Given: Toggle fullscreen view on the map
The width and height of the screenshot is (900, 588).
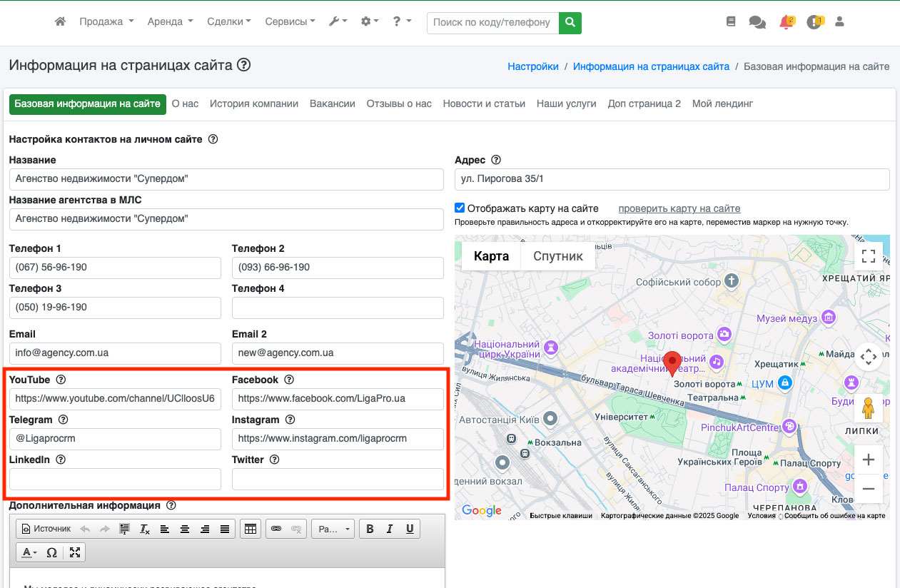Looking at the screenshot, I should (868, 255).
